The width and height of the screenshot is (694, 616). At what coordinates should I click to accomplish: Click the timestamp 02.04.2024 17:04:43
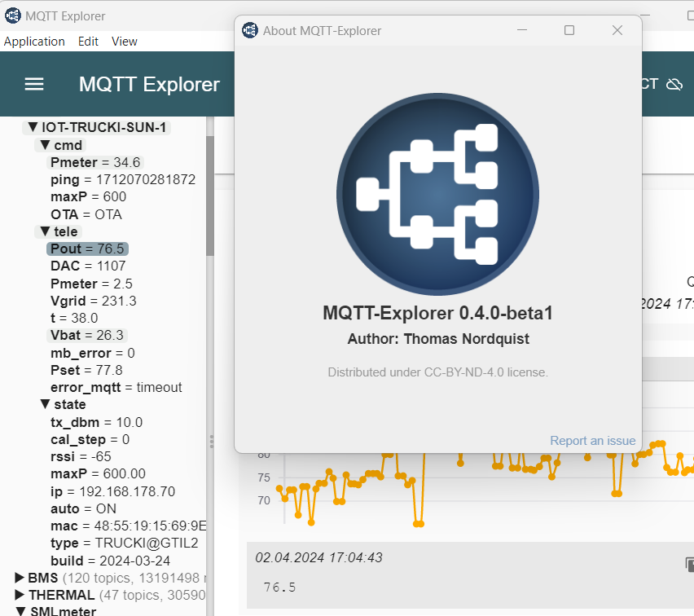point(318,557)
